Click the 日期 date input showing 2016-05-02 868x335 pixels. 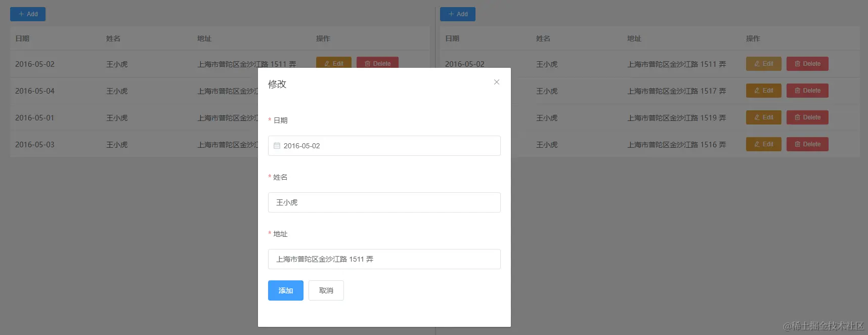(x=384, y=146)
